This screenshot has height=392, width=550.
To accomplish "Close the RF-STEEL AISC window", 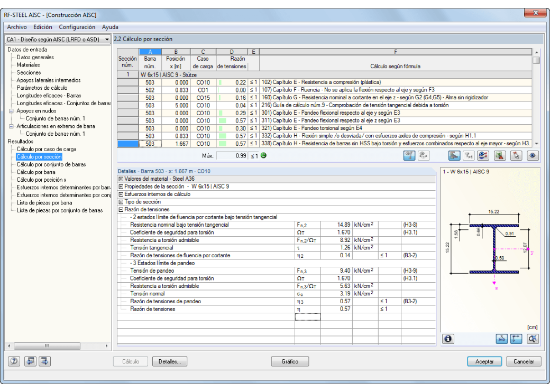I will pos(535,13).
